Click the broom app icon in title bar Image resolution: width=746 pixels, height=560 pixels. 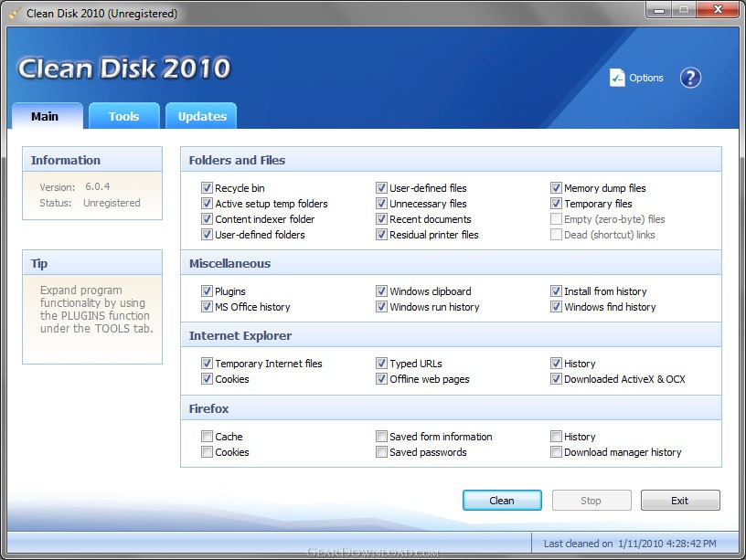[x=14, y=14]
